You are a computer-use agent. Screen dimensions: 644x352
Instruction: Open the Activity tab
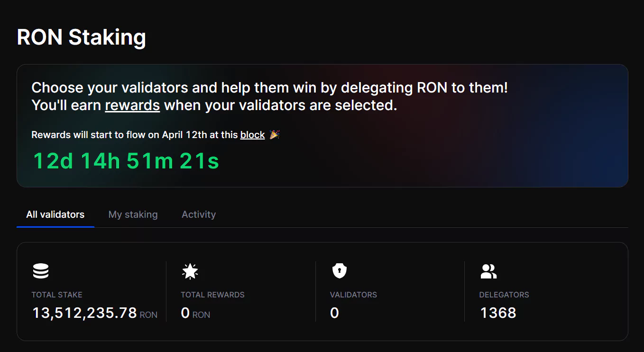click(x=199, y=214)
